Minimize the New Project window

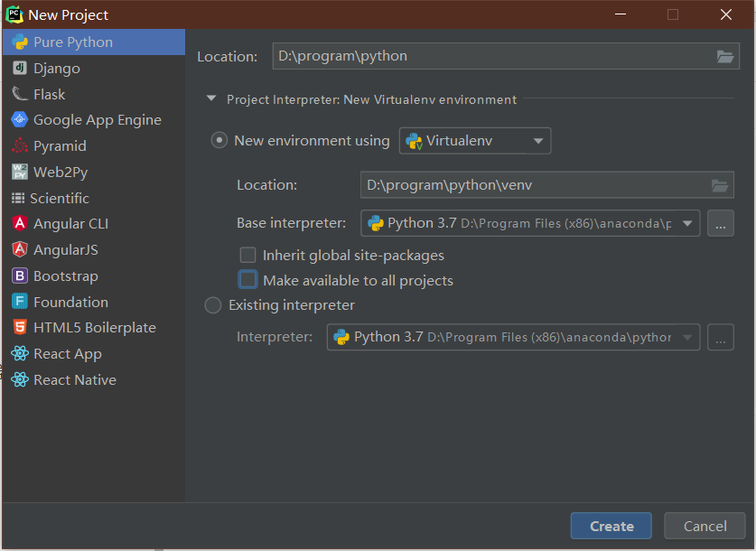621,14
